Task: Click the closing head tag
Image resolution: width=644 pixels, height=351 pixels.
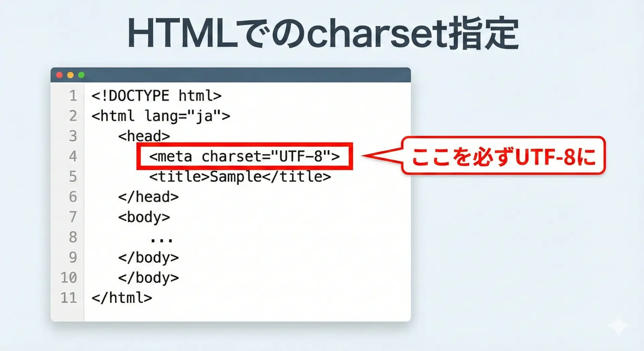Action: (x=148, y=197)
